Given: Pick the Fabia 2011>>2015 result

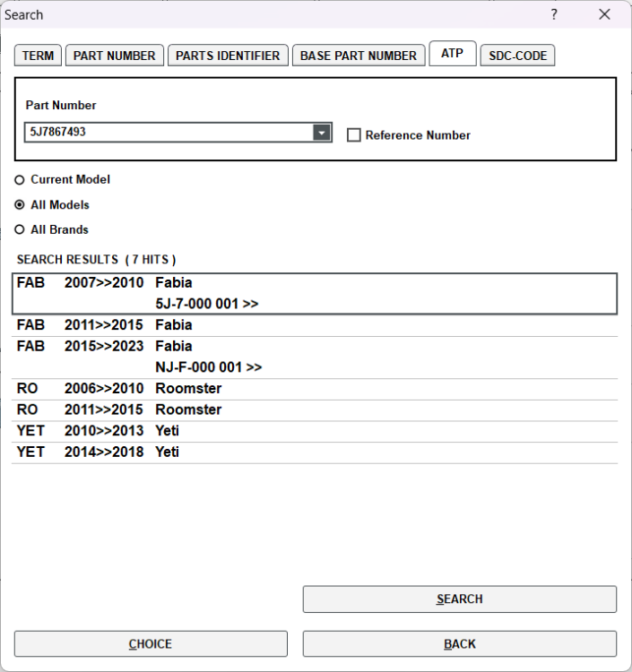Looking at the screenshot, I should (315, 325).
